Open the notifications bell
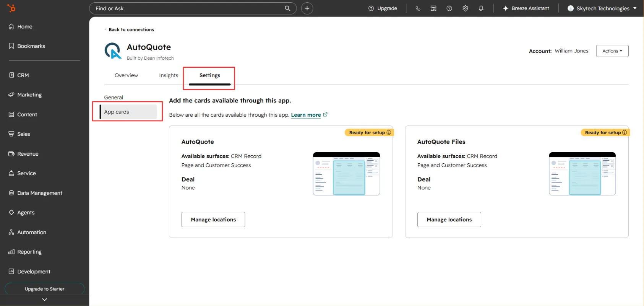The width and height of the screenshot is (644, 306). (x=481, y=8)
